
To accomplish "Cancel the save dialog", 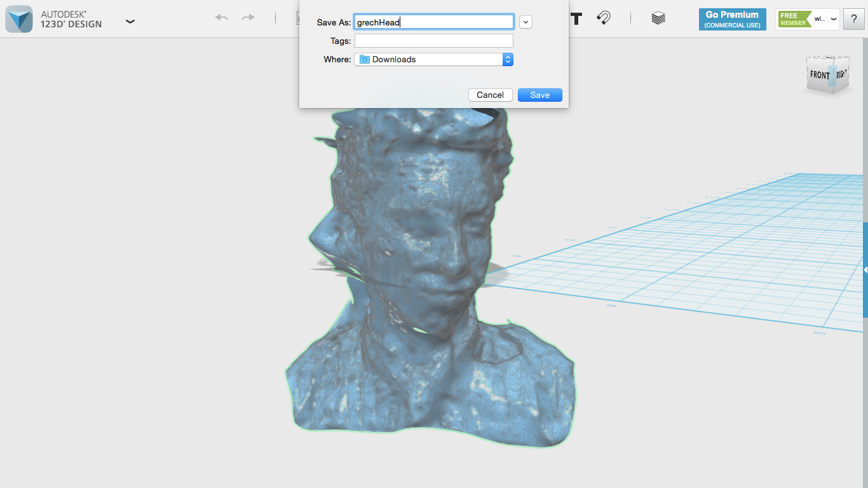I will click(491, 95).
